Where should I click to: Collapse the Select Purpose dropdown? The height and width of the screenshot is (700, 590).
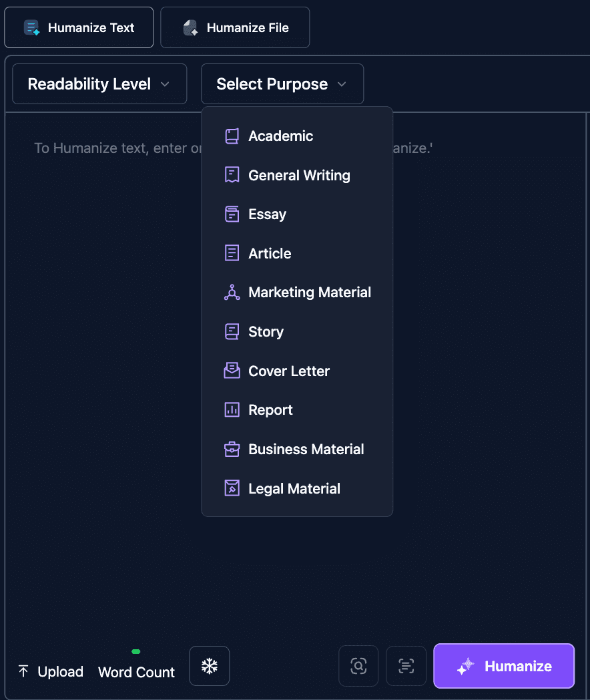point(282,83)
